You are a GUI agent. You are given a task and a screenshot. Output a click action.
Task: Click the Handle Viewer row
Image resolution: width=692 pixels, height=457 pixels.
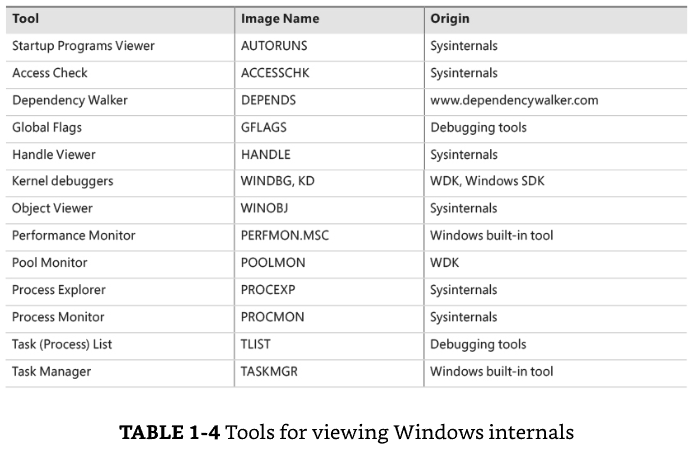[x=346, y=156]
